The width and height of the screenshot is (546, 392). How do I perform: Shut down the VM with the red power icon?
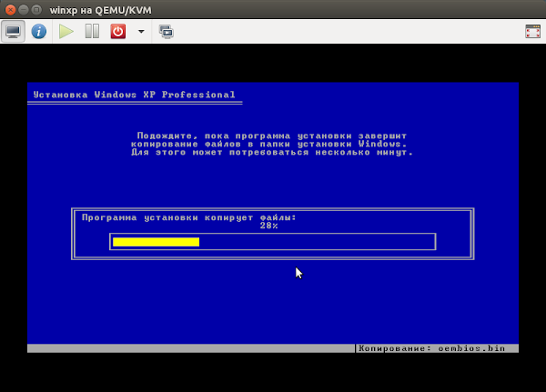coord(118,32)
